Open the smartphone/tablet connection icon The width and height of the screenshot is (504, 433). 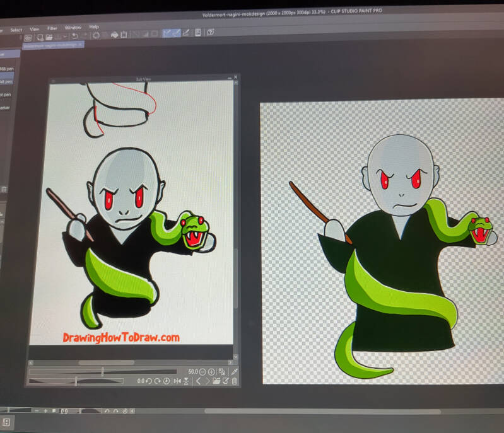click(198, 32)
